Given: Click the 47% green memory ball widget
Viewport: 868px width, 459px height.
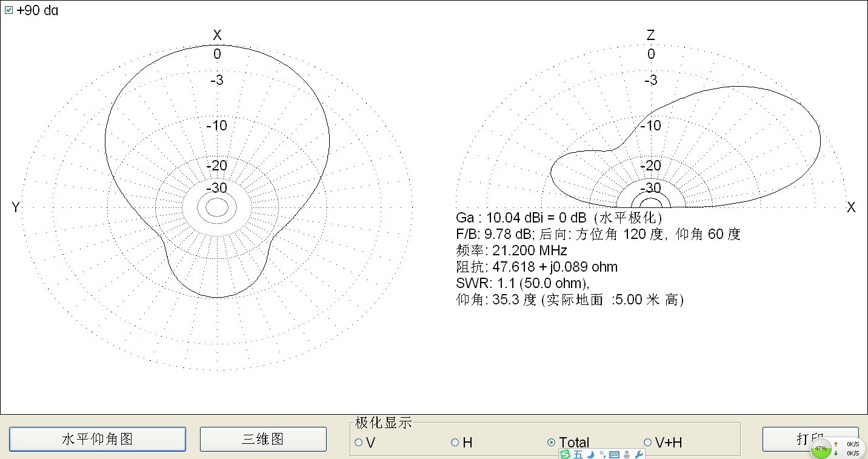Looking at the screenshot, I should (x=821, y=449).
